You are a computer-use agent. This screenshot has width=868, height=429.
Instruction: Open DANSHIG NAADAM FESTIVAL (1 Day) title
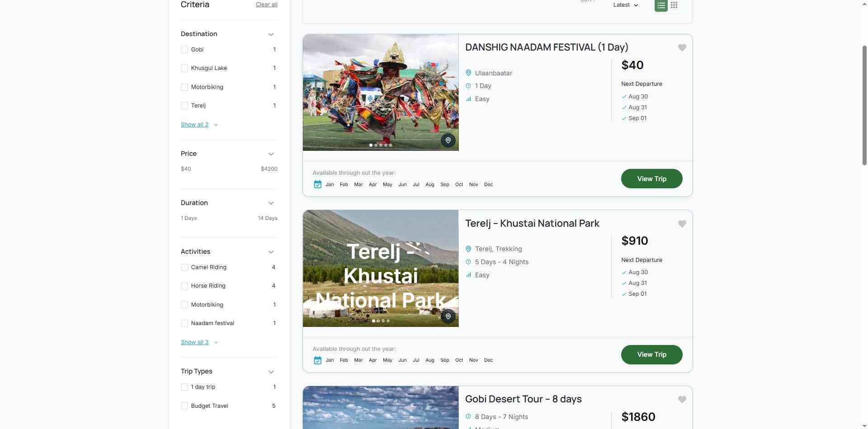(x=547, y=47)
